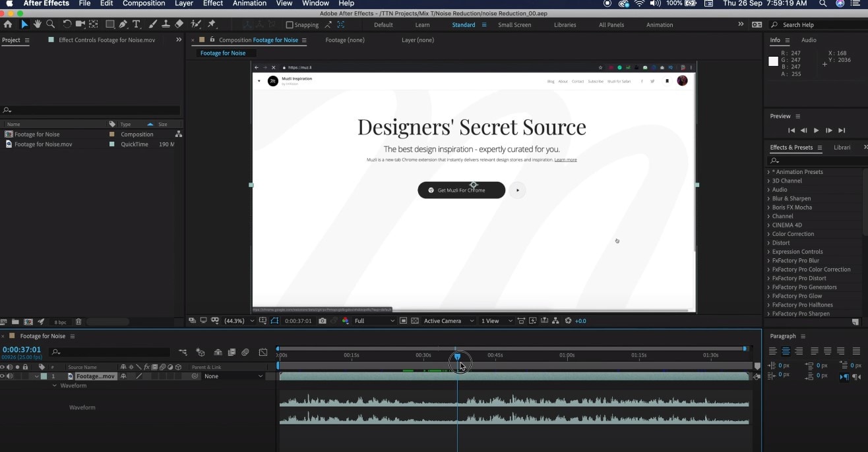Toggle region of interest in viewer
868x452 pixels.
403,321
